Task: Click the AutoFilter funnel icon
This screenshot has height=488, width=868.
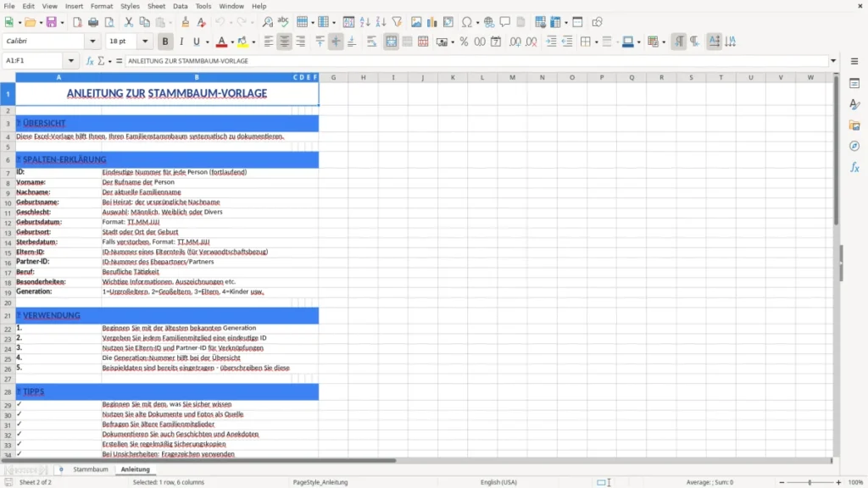Action: tap(397, 22)
